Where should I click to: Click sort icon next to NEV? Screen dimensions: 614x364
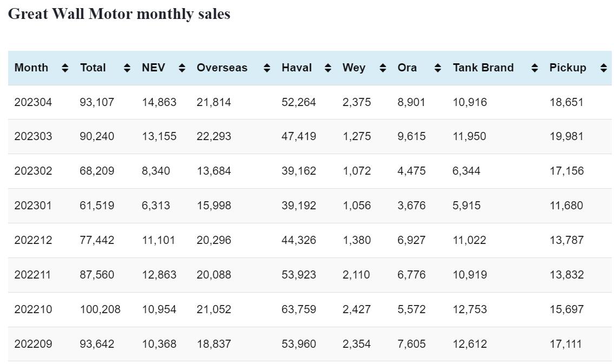coord(182,68)
